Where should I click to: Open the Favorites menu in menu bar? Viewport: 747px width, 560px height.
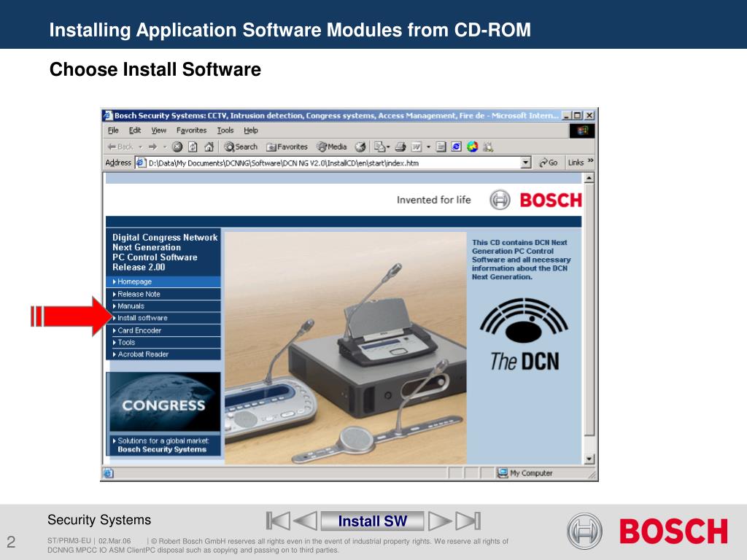[191, 130]
